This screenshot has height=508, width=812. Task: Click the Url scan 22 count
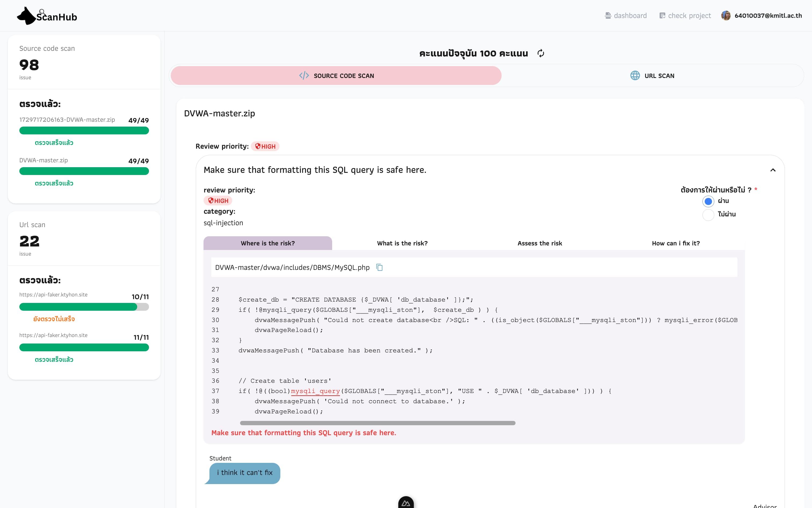(30, 241)
